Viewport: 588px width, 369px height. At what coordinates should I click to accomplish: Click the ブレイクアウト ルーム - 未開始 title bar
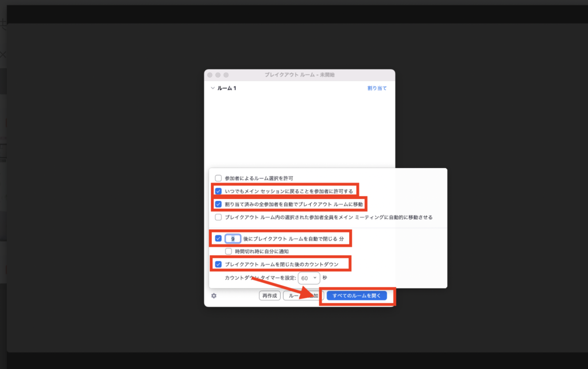coord(299,75)
